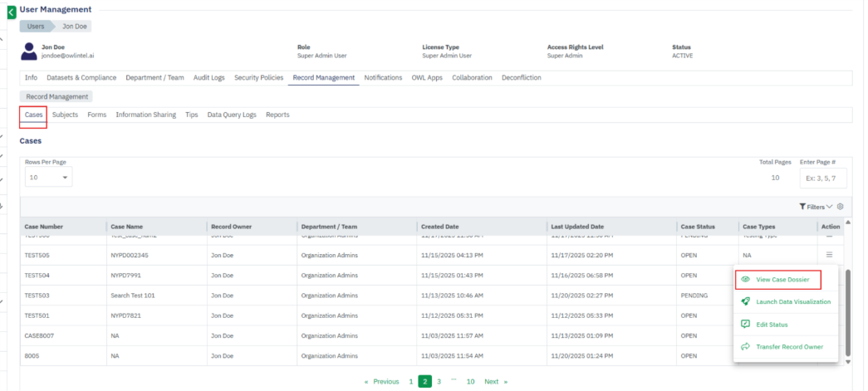Expand the Filters chevron
Screen dimensions: 868x391
pyautogui.click(x=829, y=207)
